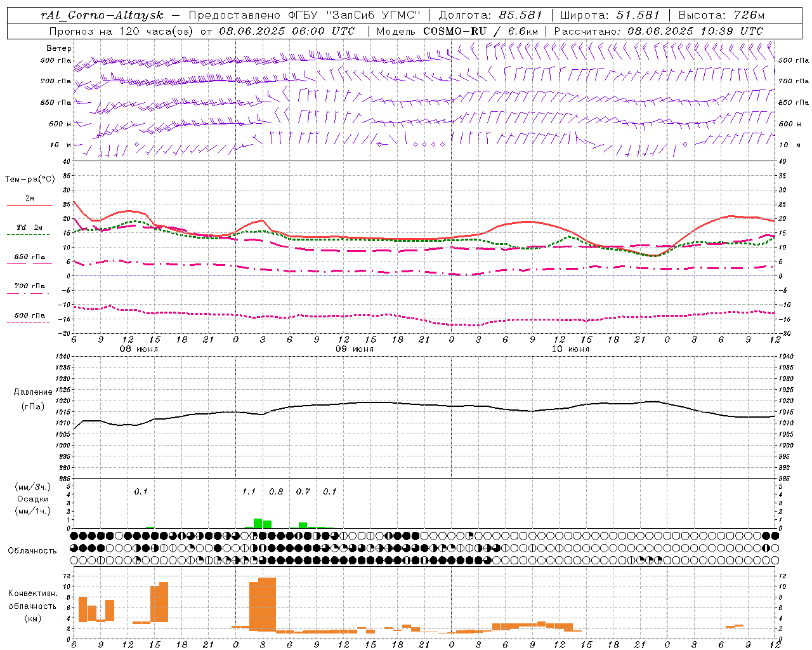
Task: Click the Ветер wind panel label
Action: (59, 48)
